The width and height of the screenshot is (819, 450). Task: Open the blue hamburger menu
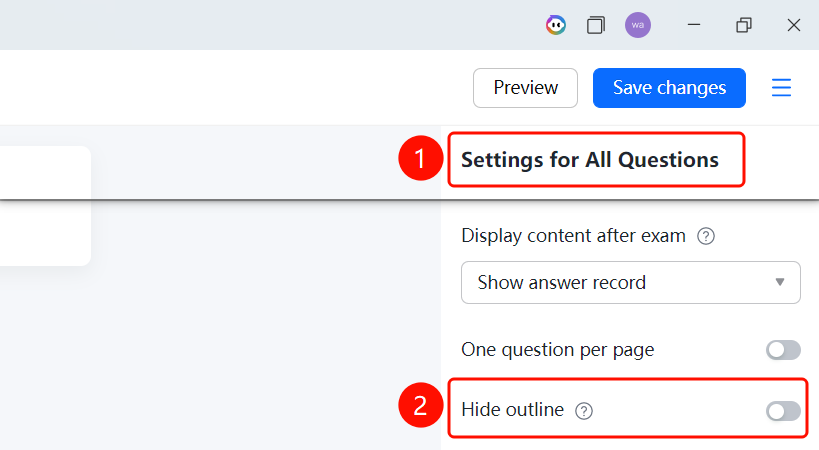click(781, 88)
